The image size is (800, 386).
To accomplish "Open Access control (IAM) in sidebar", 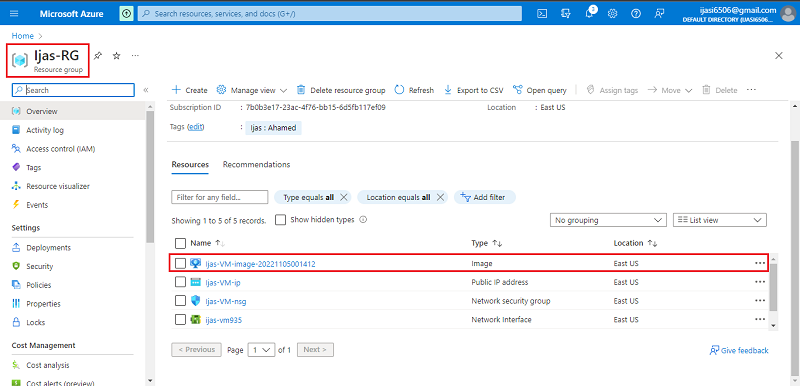I will click(61, 149).
